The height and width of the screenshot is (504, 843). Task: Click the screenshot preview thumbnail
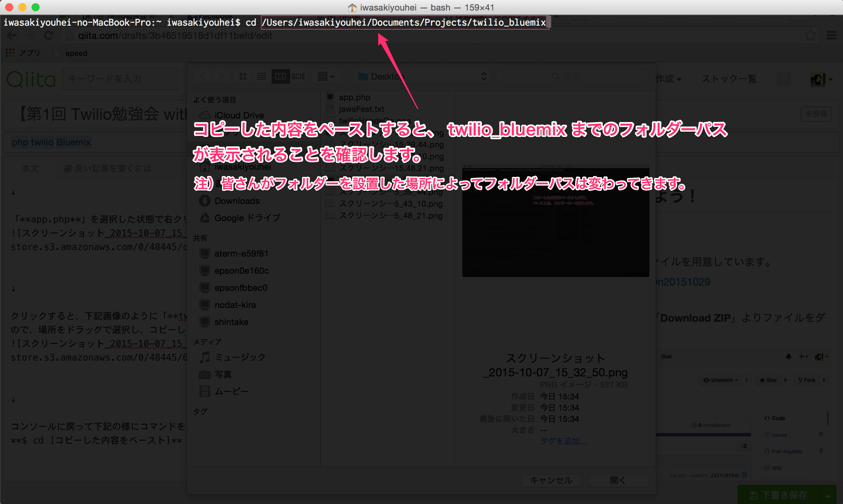[556, 221]
